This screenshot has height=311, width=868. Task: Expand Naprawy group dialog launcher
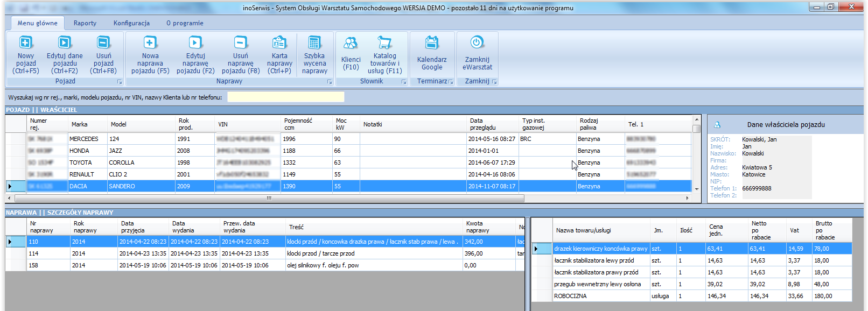pyautogui.click(x=330, y=82)
